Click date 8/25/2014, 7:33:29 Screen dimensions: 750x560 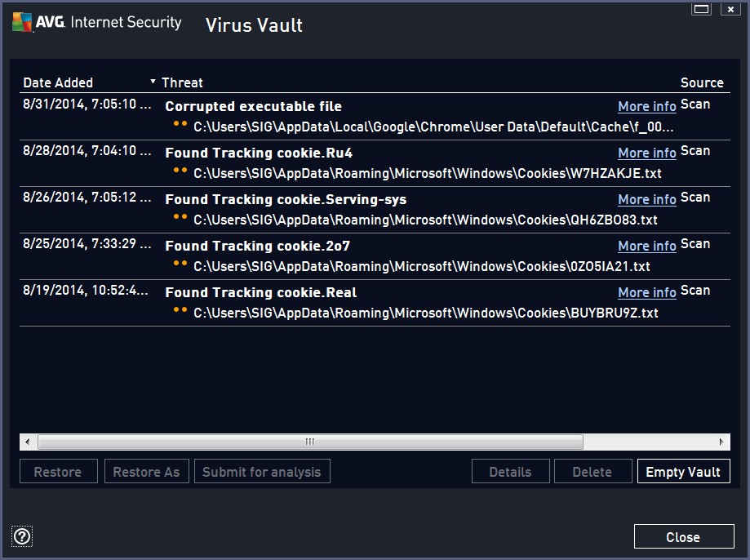click(87, 243)
